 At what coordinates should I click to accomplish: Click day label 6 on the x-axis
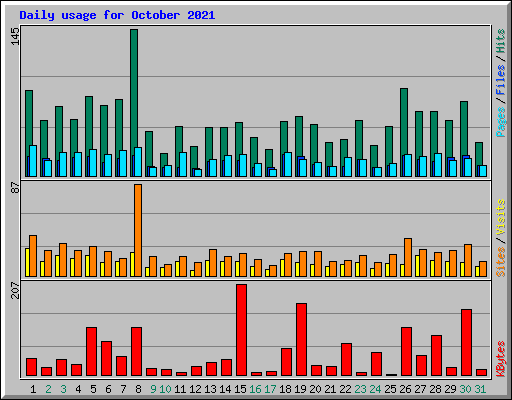click(x=108, y=389)
